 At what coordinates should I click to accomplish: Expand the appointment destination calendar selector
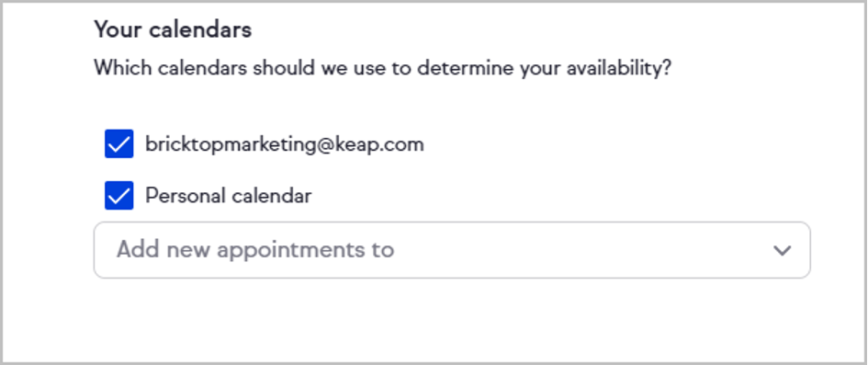[x=452, y=250]
